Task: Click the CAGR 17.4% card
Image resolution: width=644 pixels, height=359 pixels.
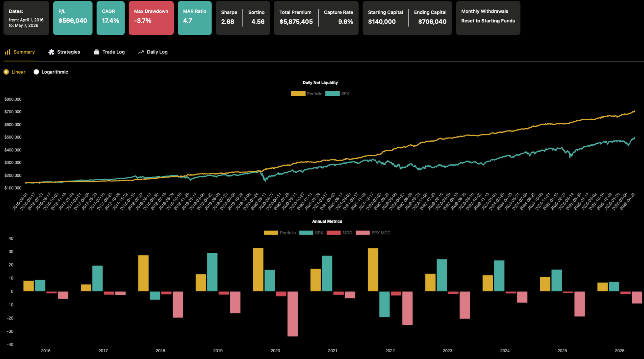Action: 111,18
